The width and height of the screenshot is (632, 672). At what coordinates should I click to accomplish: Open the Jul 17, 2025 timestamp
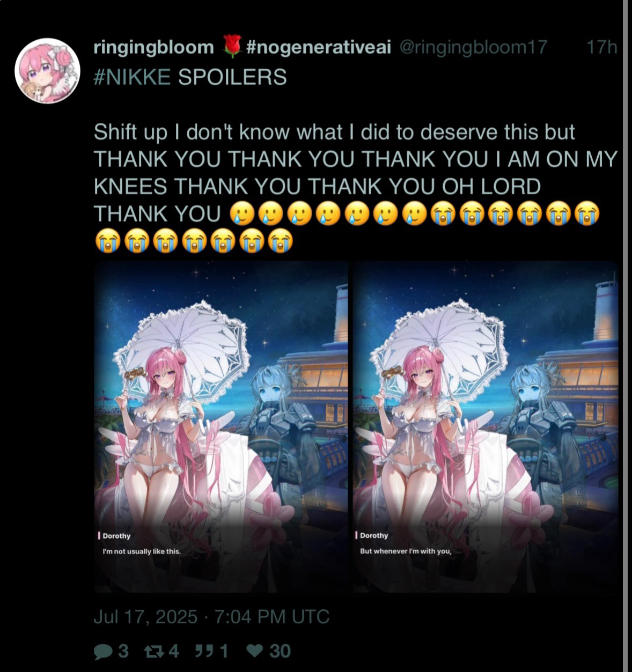click(211, 617)
